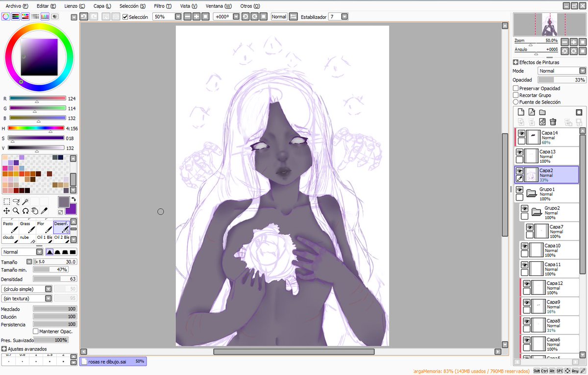
Task: Expand Ajustes avanzados section
Action: (x=4, y=349)
